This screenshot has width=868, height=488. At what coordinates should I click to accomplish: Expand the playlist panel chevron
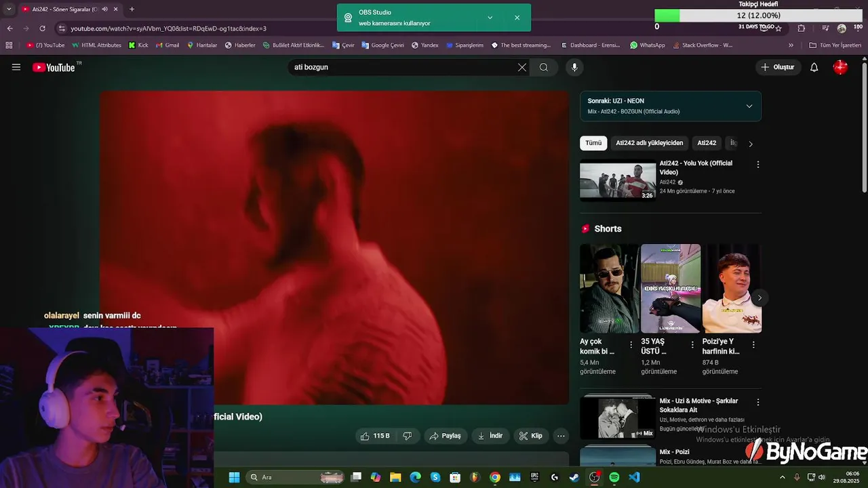749,106
